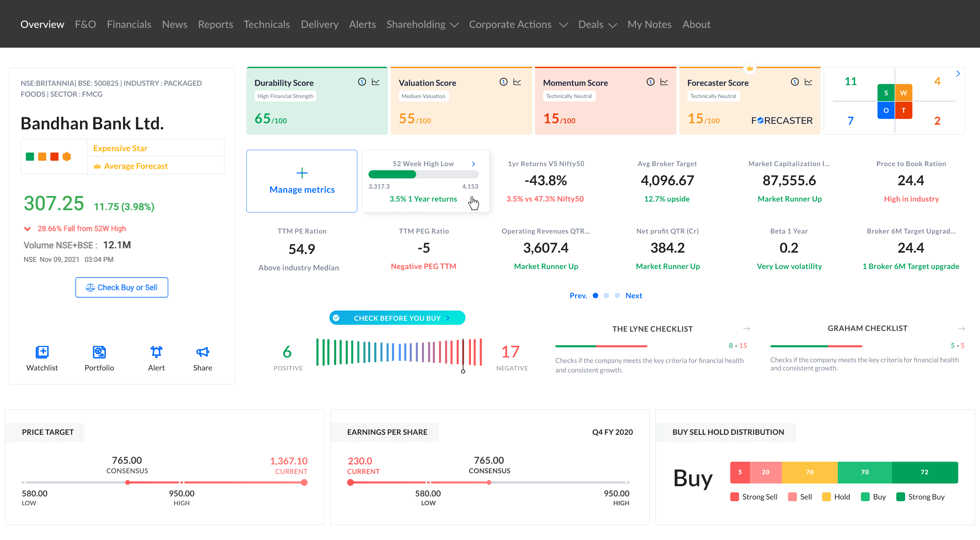Click the plus icon in Manage metrics

click(302, 173)
